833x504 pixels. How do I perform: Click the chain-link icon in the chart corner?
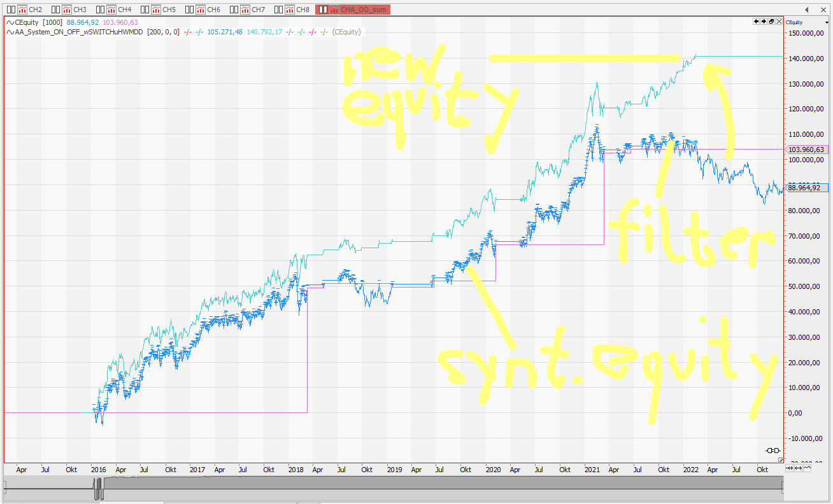tap(772, 451)
